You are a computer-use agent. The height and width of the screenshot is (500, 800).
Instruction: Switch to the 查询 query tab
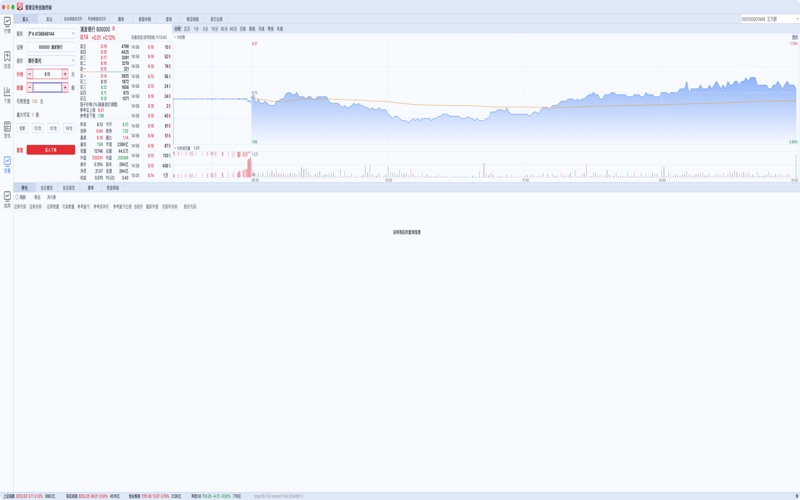click(x=169, y=19)
